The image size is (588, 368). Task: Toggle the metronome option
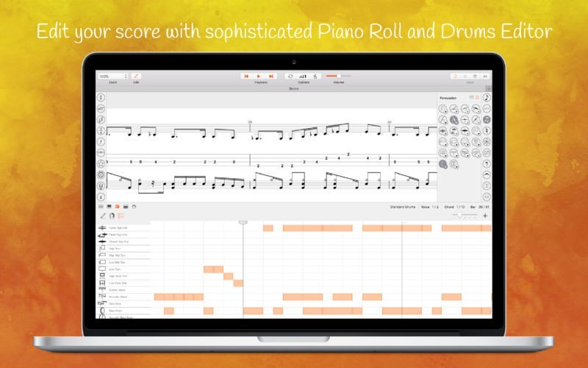point(315,76)
